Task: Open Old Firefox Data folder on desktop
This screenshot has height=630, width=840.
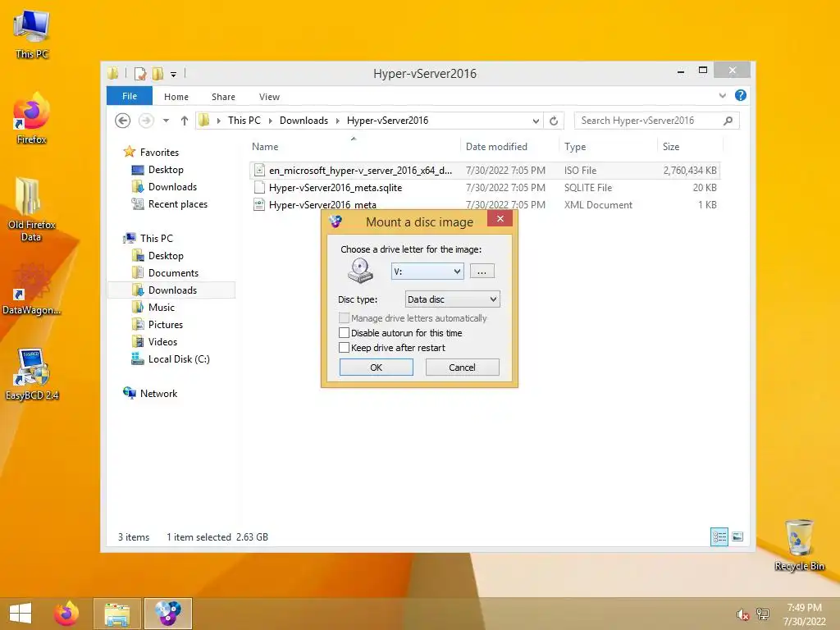Action: point(31,209)
